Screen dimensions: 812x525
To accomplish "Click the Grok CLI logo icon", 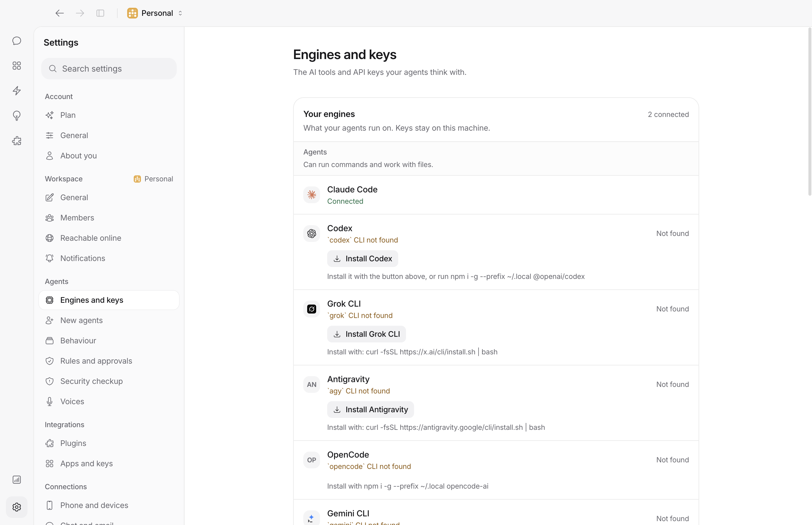I will [311, 309].
